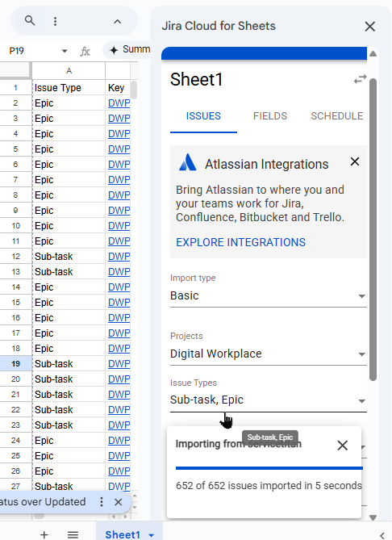Click the add sheet plus button

(x=44, y=534)
